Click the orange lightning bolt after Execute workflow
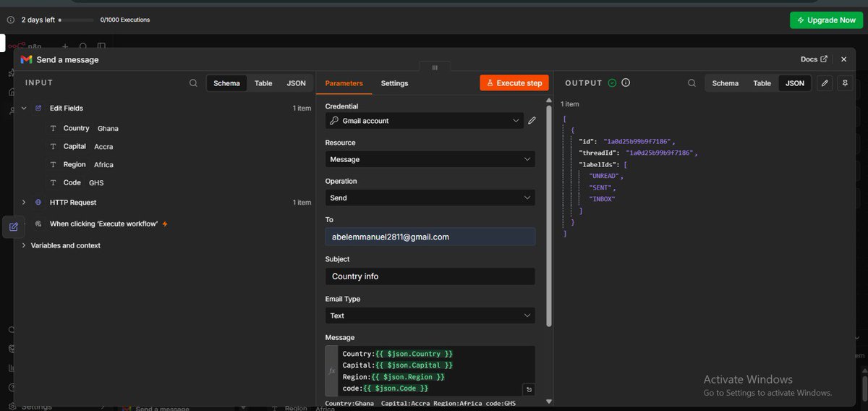Image resolution: width=868 pixels, height=411 pixels. click(x=166, y=224)
